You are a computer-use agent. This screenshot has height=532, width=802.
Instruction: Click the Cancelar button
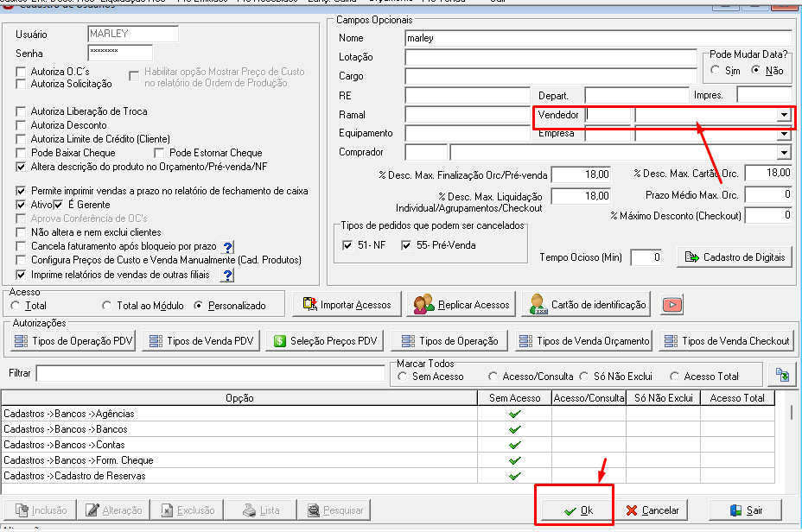click(652, 510)
